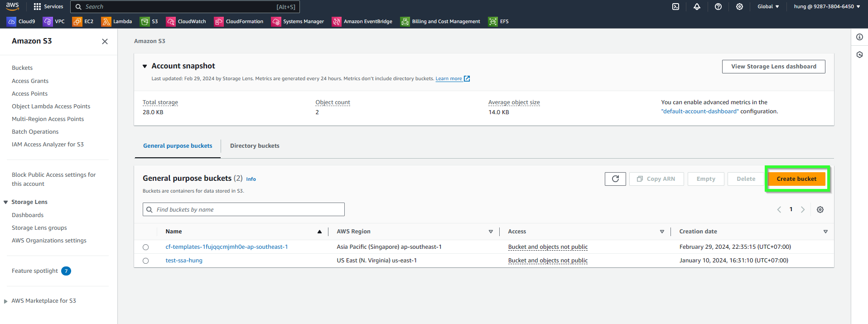Open the test-ssa-hung bucket
Image resolution: width=868 pixels, height=324 pixels.
(x=184, y=261)
